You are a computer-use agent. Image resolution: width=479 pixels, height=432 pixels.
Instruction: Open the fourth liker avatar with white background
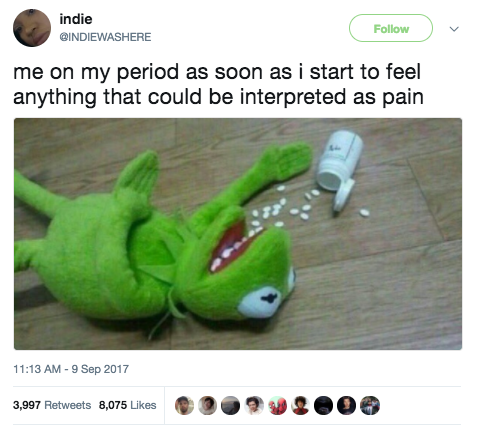click(254, 405)
